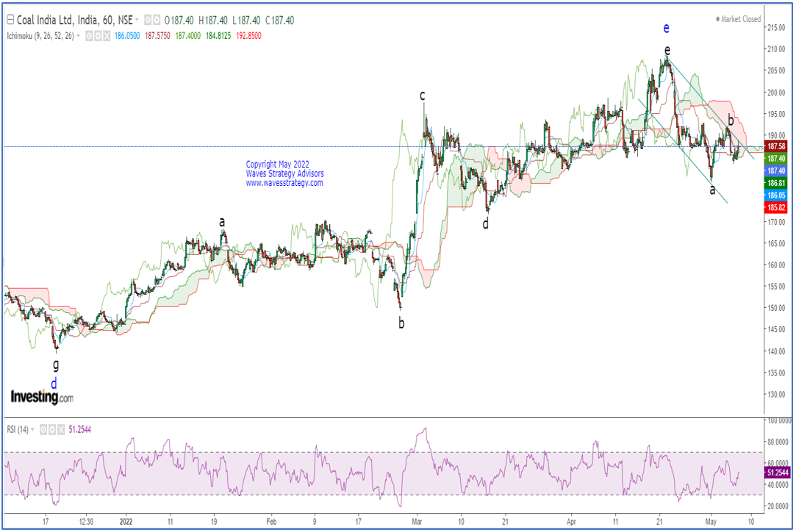
Task: Click the wave label g near December low
Action: (x=56, y=364)
